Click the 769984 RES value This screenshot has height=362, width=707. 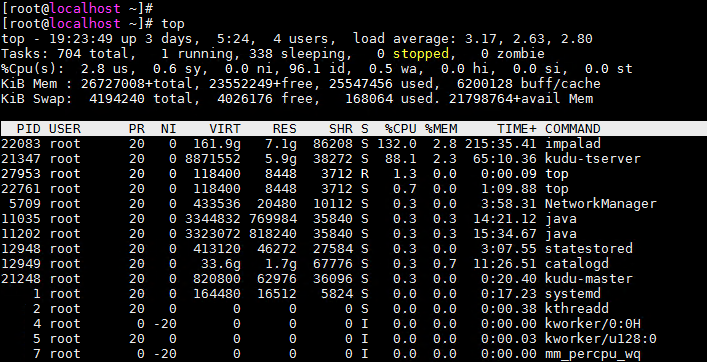coord(273,219)
